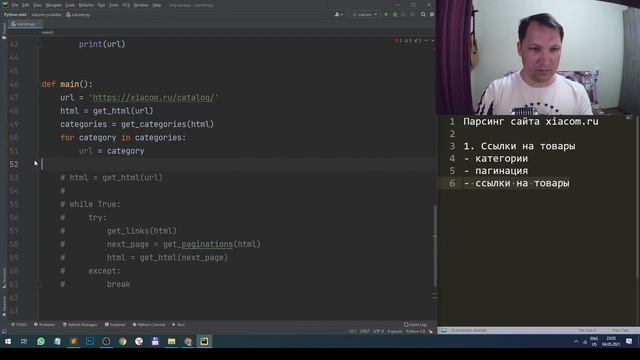Image resolution: width=640 pixels, height=360 pixels.
Task: Open IDE settings gear icon
Action: point(432,14)
